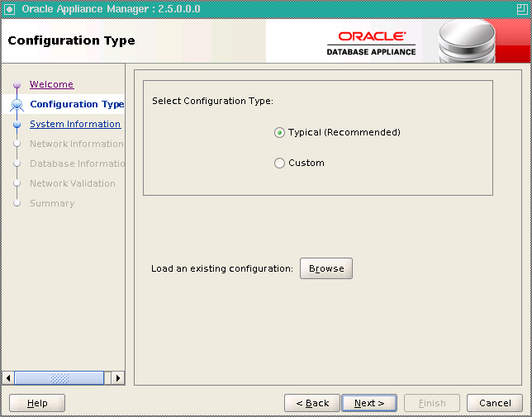Screen dimensions: 532x417
Task: Click the Oracle Database Appliance logo
Action: pos(371,44)
